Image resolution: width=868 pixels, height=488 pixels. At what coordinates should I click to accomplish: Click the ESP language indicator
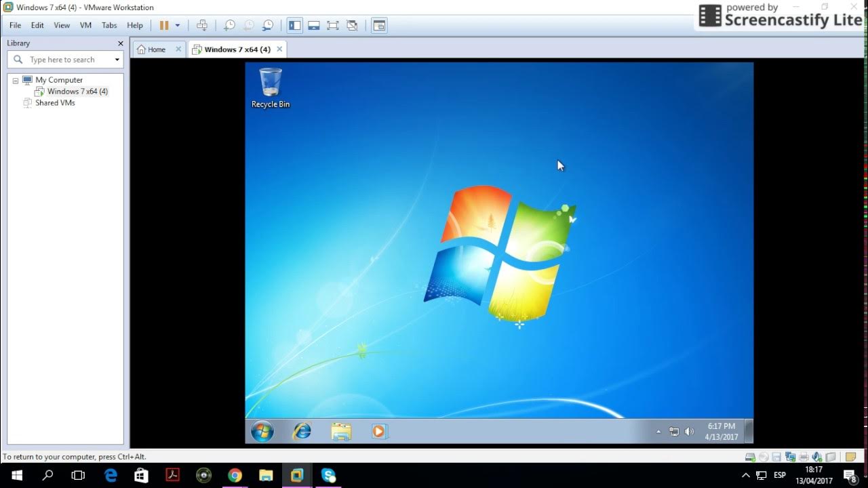pyautogui.click(x=780, y=475)
